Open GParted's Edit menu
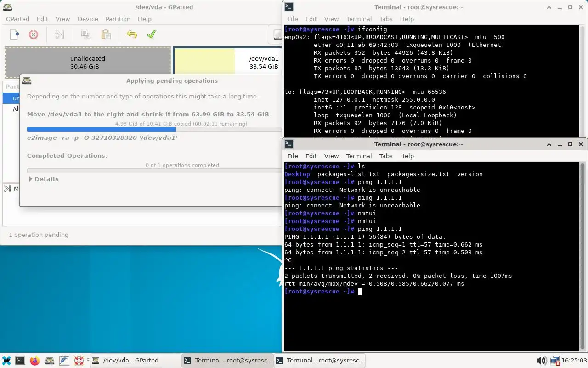Viewport: 588px width, 368px height. (x=42, y=19)
